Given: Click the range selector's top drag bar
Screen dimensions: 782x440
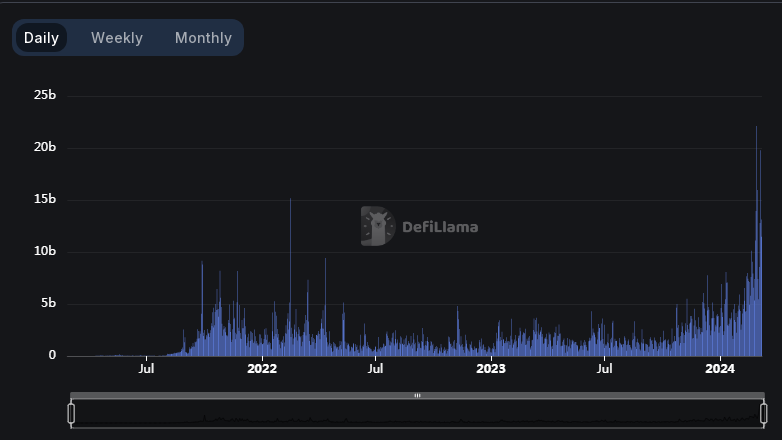Looking at the screenshot, I should [x=417, y=396].
